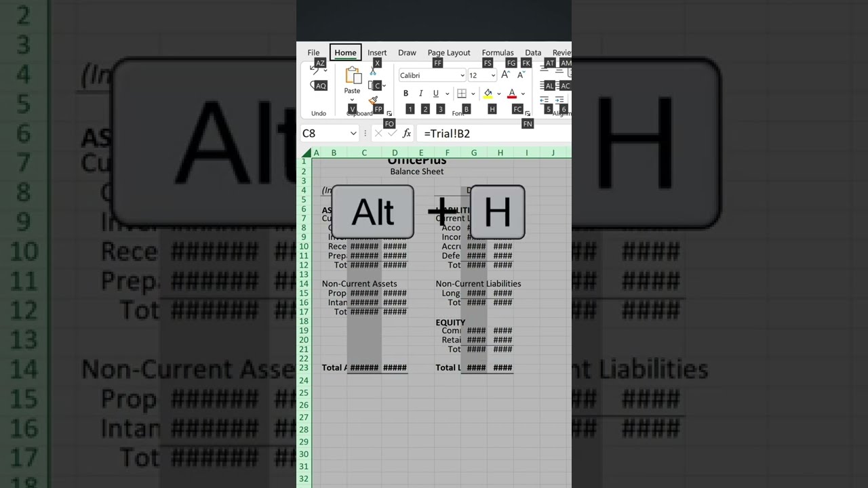The height and width of the screenshot is (488, 868).
Task: Click Decrease Font Size icon
Action: click(521, 75)
